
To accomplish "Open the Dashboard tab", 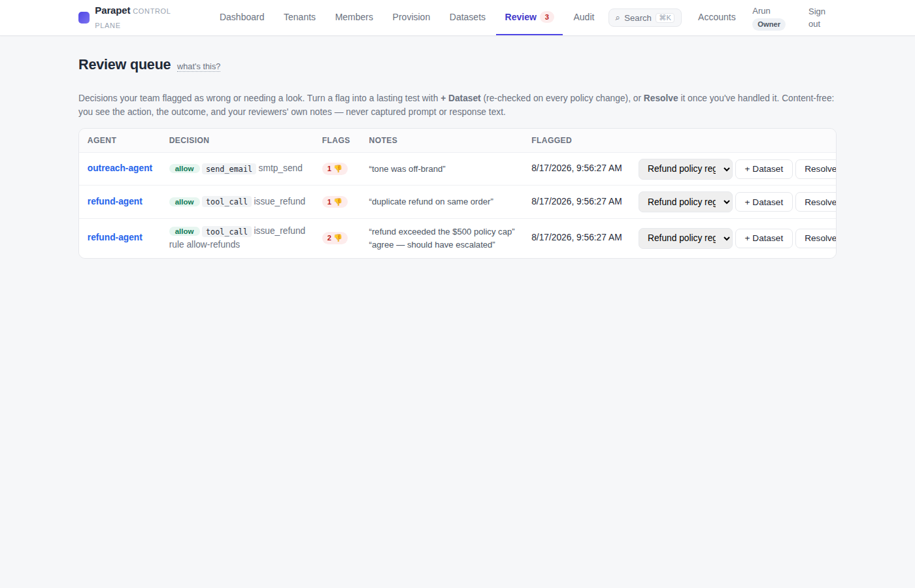I will [242, 17].
